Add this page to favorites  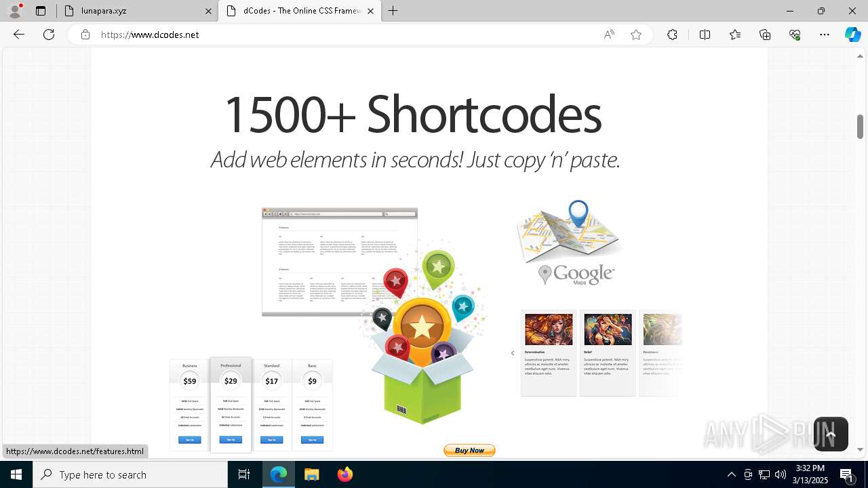point(636,35)
